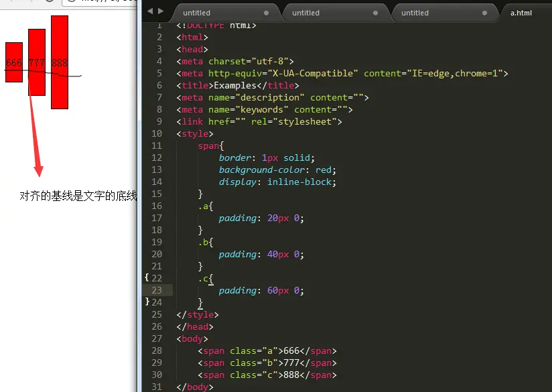Screen dimensions: 552x392
Task: Click the meta name="keywords" line
Action: (265, 109)
